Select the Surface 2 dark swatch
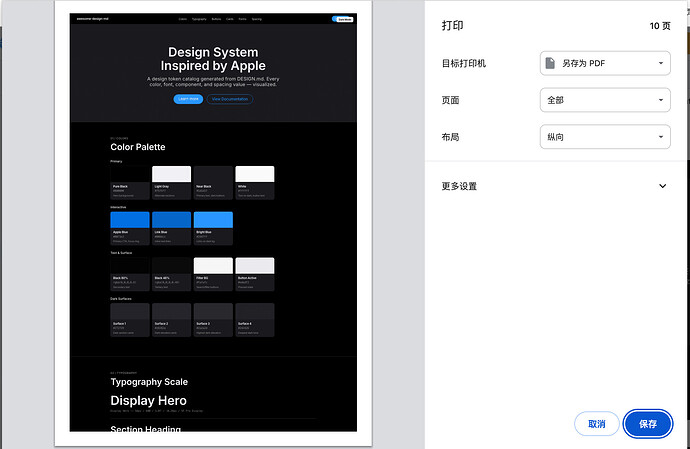 click(x=172, y=320)
